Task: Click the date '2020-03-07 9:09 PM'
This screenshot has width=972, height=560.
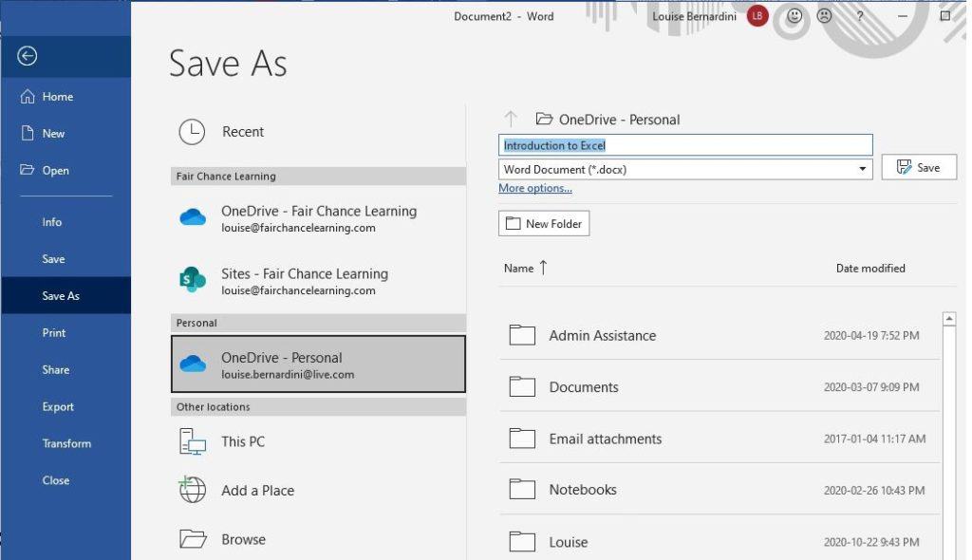Action: point(871,387)
